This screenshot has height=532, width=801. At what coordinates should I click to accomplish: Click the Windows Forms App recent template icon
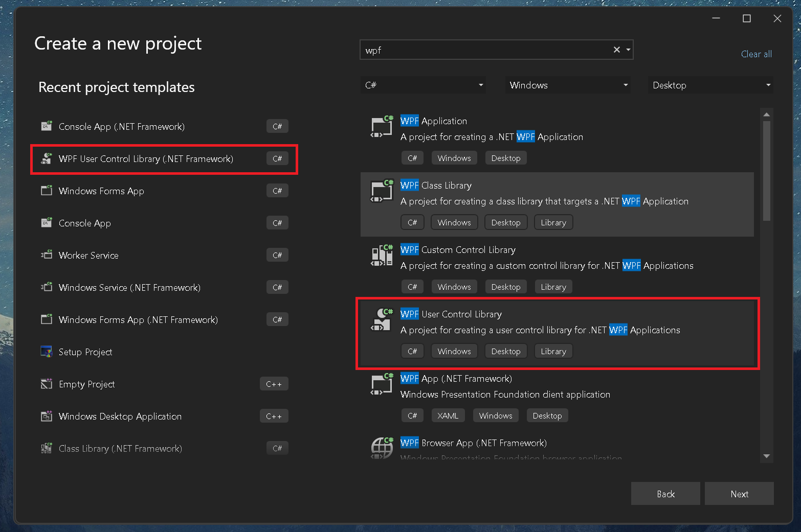click(x=47, y=191)
